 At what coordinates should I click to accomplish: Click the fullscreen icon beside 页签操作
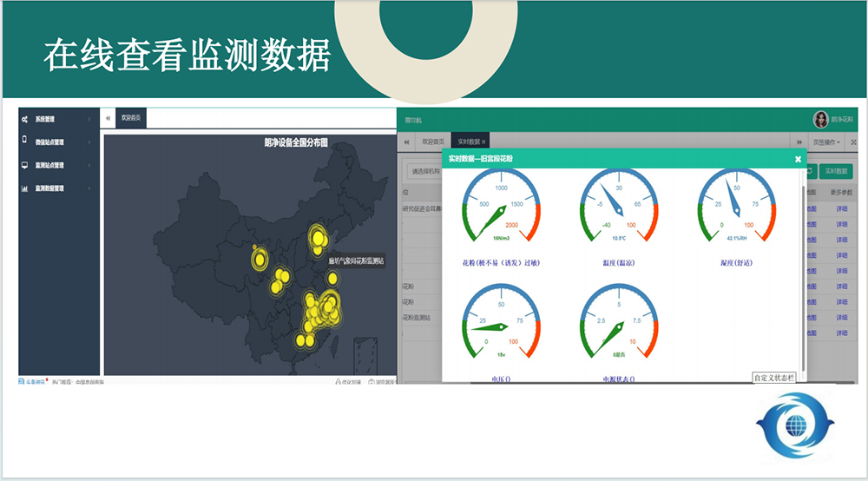853,142
